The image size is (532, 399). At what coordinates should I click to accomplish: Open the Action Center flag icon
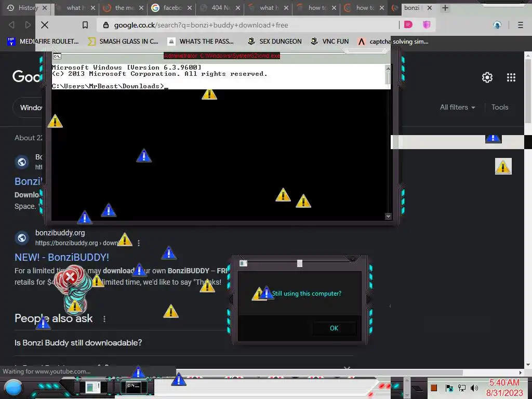tap(449, 388)
